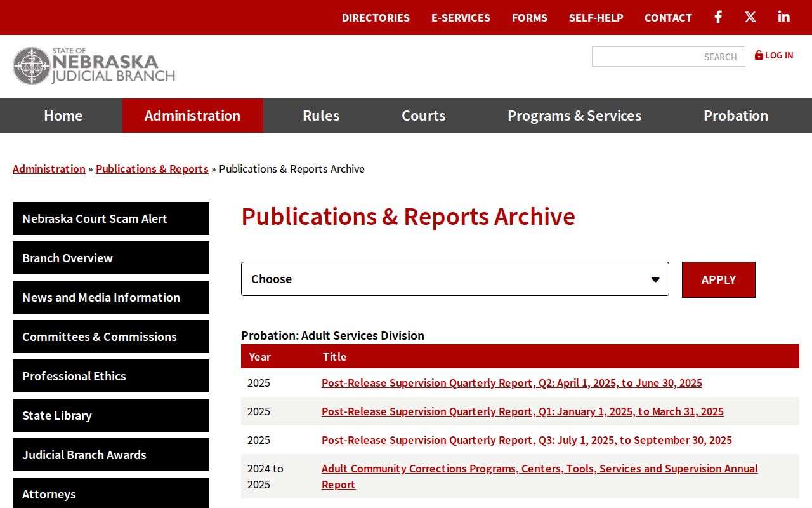Open the Q3 Post-Release Supervision Quarterly Report

pyautogui.click(x=527, y=440)
